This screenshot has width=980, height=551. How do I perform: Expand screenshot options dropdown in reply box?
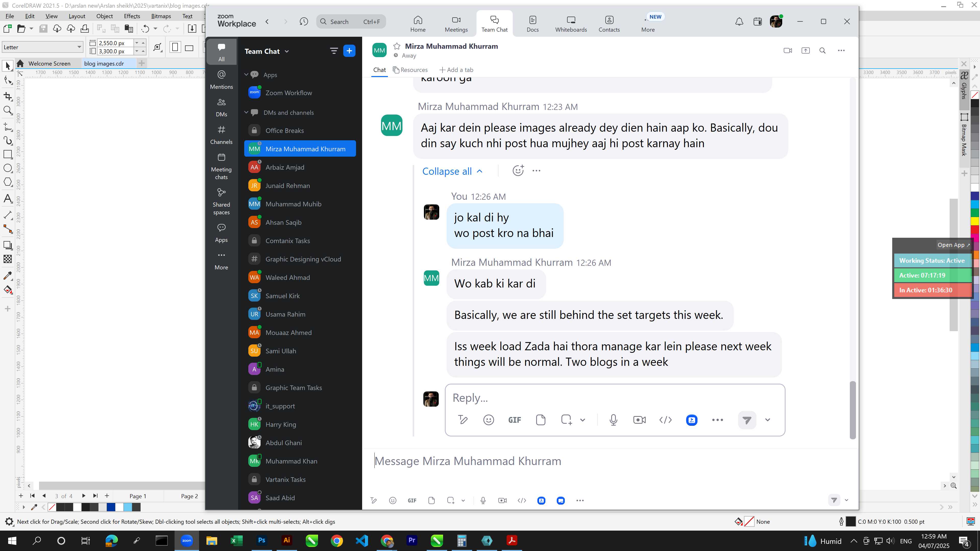click(582, 420)
